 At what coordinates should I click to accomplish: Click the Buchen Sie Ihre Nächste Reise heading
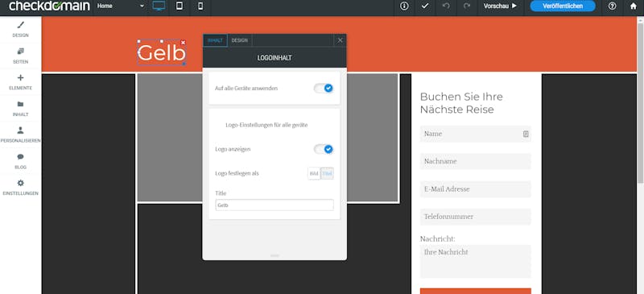point(461,103)
